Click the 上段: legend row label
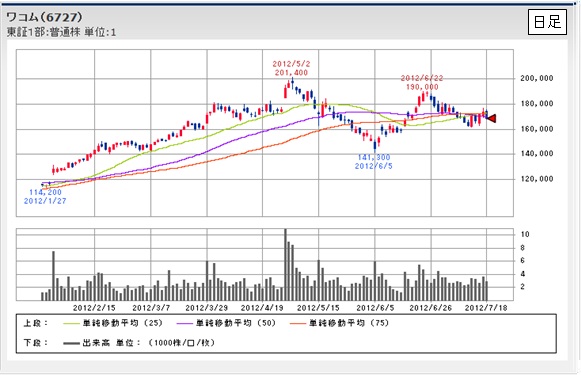 point(36,323)
